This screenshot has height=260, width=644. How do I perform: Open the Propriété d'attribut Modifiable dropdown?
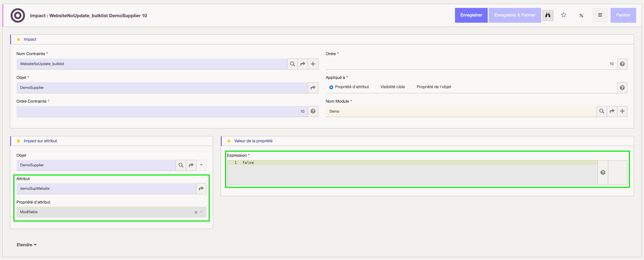(201, 212)
